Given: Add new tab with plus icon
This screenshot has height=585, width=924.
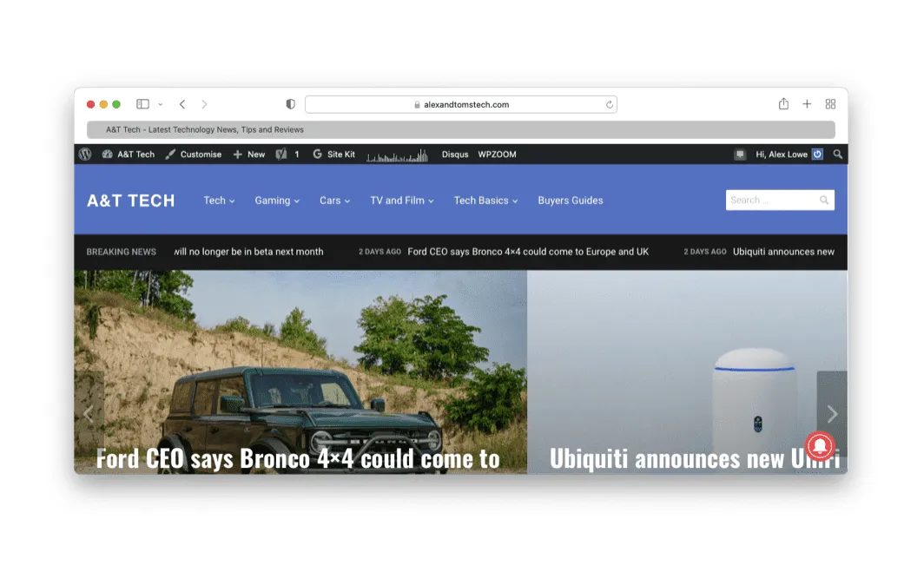Looking at the screenshot, I should point(807,104).
